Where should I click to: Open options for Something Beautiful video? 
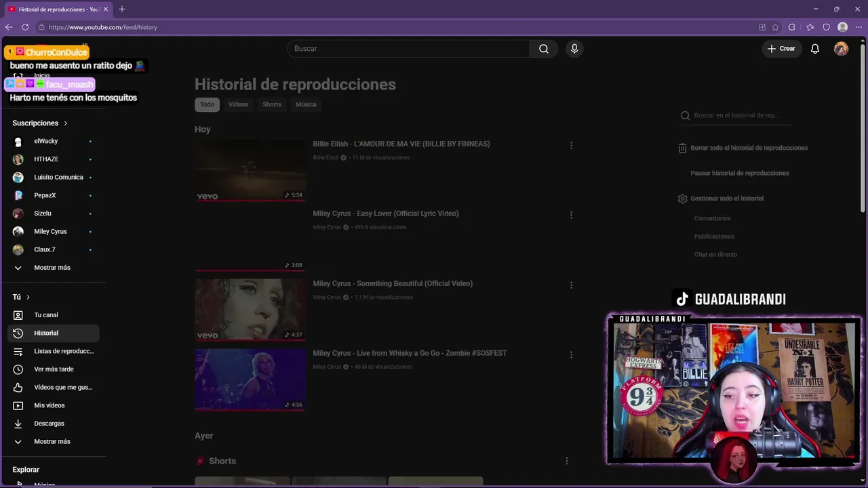(571, 285)
